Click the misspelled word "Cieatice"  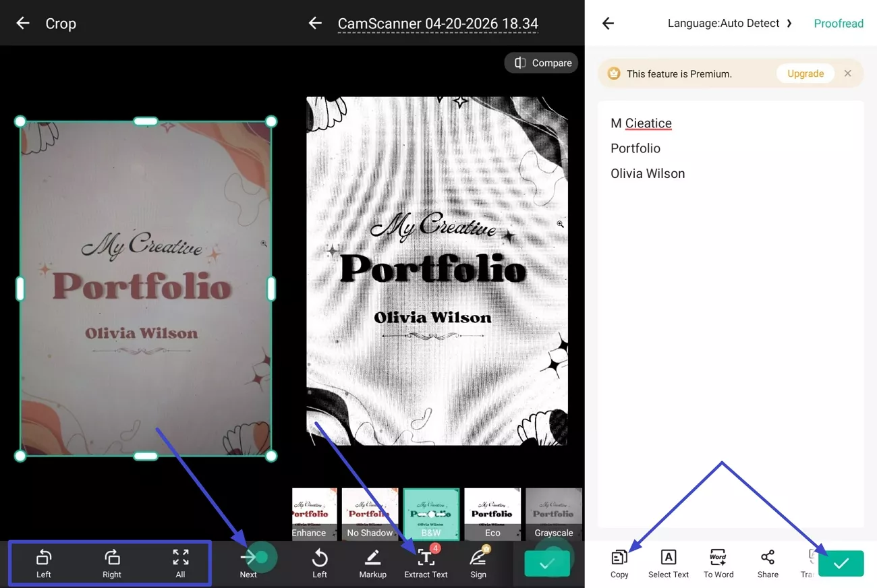648,123
